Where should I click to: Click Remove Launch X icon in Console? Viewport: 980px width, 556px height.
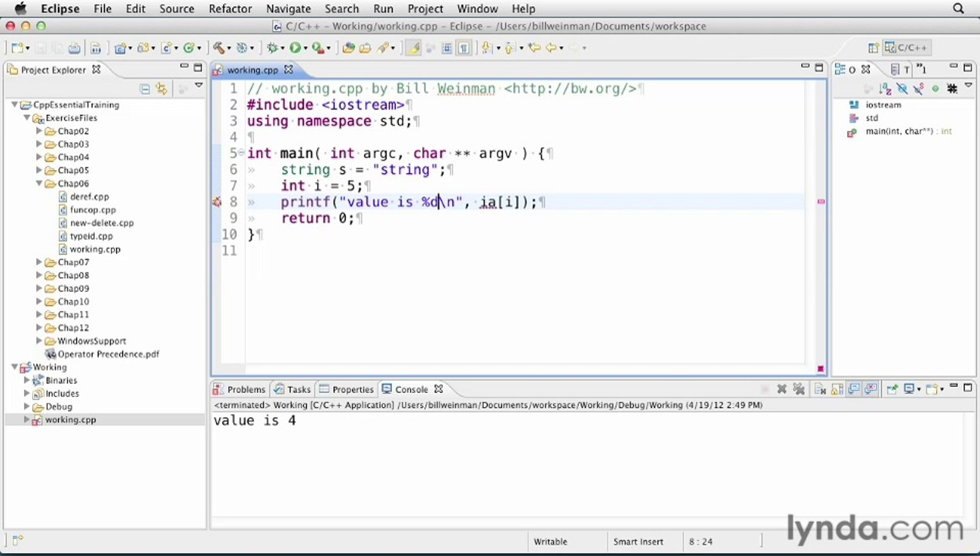pyautogui.click(x=782, y=389)
